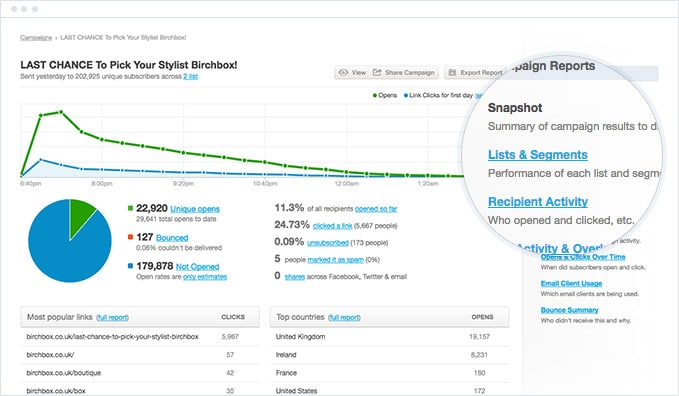Click the Share Campaign arrow icon
679x396 pixels.
pyautogui.click(x=377, y=72)
